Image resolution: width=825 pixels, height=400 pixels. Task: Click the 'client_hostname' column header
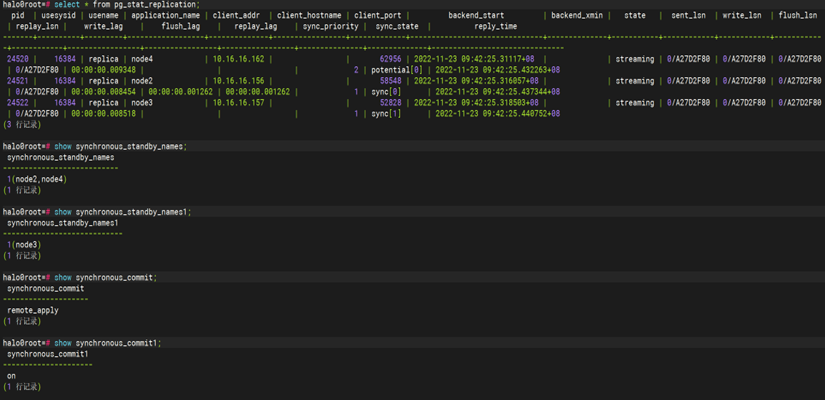point(309,16)
